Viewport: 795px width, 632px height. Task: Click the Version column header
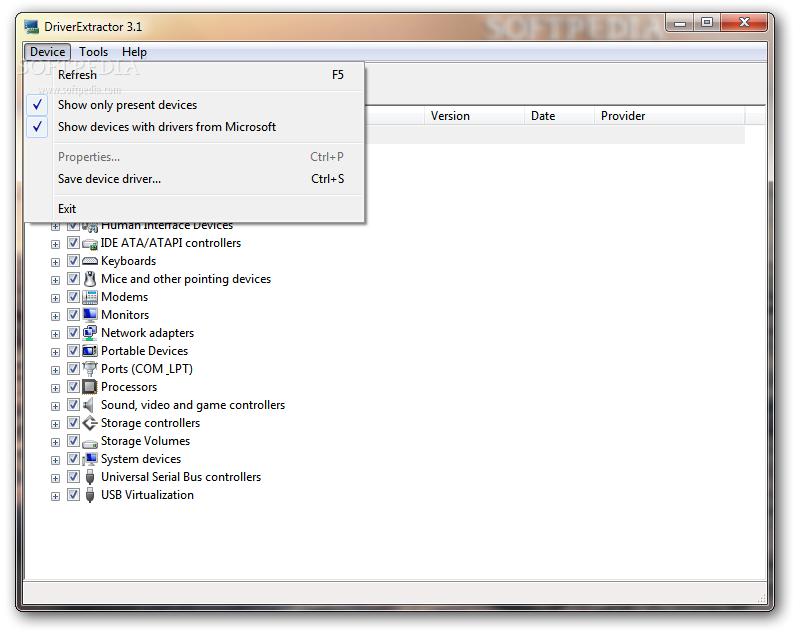pyautogui.click(x=474, y=116)
